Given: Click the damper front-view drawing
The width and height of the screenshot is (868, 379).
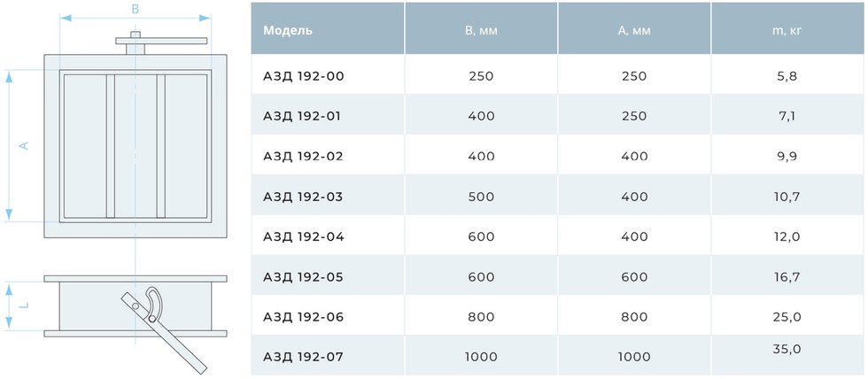Looking at the screenshot, I should (x=136, y=135).
